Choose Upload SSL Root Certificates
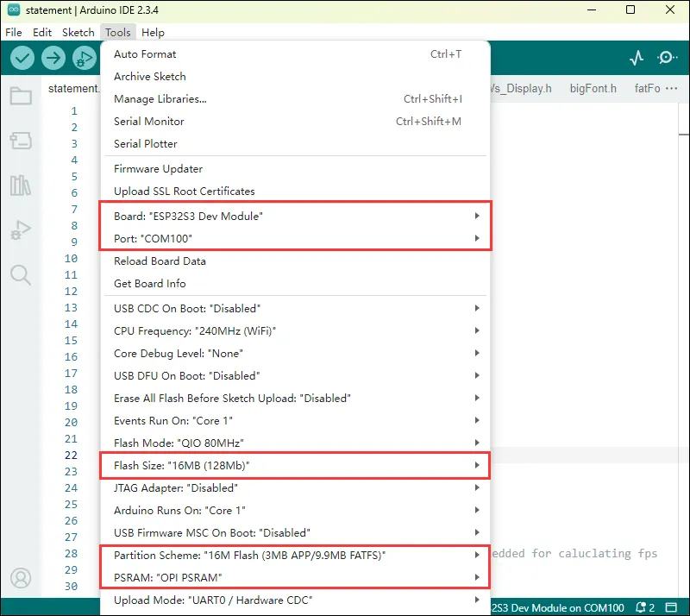The height and width of the screenshot is (616, 690). pyautogui.click(x=295, y=192)
